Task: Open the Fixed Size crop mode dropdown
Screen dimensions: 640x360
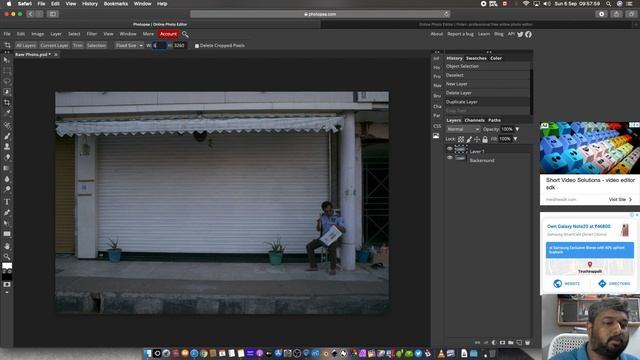Action: point(129,45)
